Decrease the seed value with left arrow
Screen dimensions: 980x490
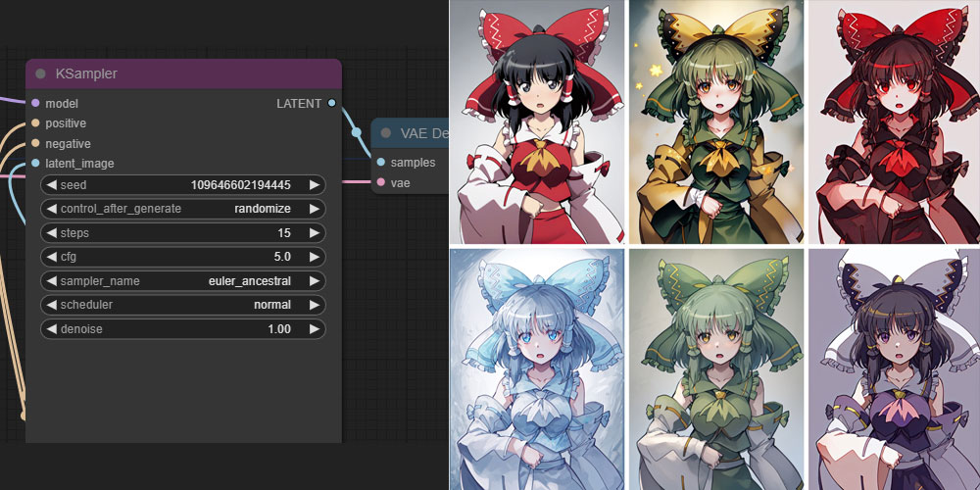(x=51, y=185)
